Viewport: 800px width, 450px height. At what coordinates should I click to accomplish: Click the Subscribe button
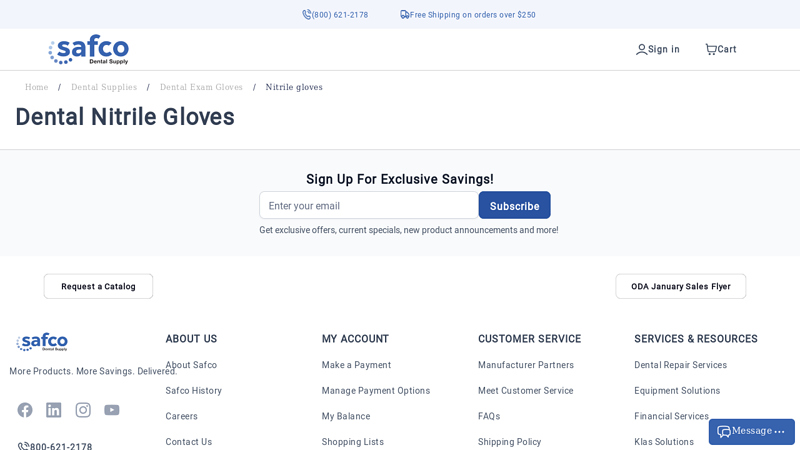point(514,205)
